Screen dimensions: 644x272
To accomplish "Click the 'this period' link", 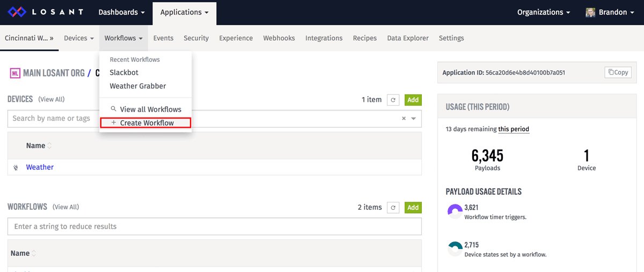I will point(514,129).
